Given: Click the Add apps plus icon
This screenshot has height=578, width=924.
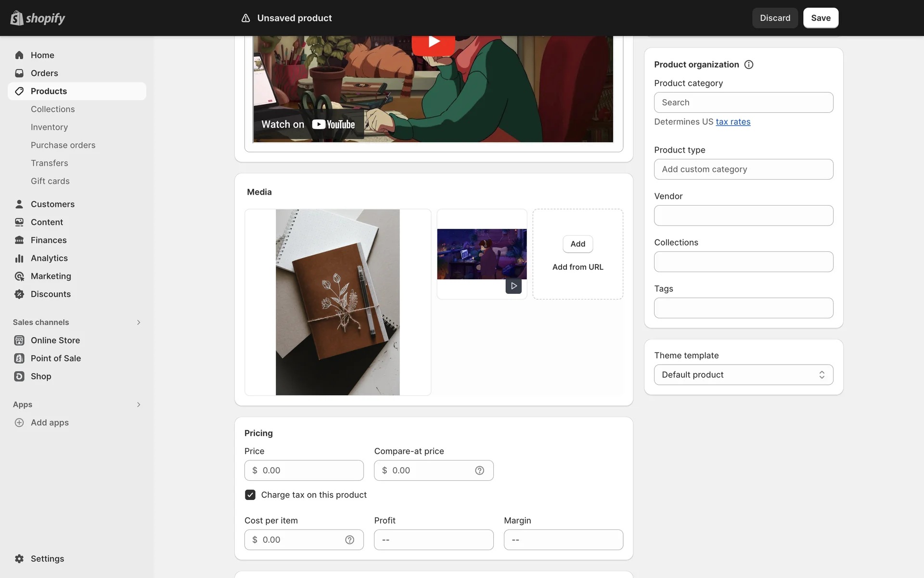Looking at the screenshot, I should coord(19,422).
